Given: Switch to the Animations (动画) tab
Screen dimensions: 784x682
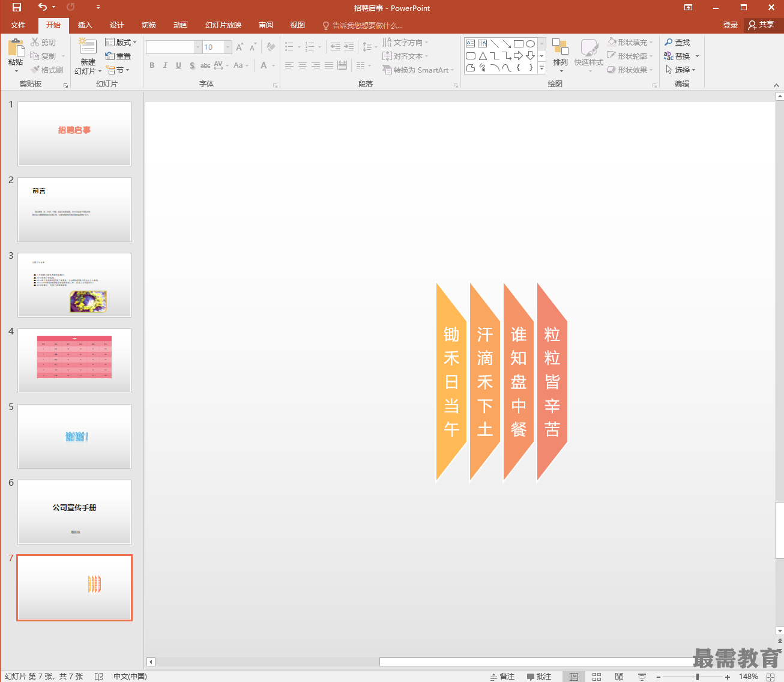Looking at the screenshot, I should (181, 25).
